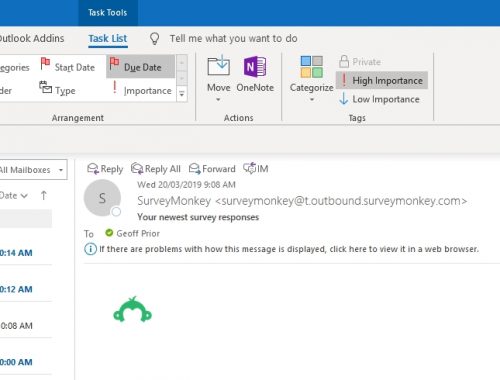
Task: Arrange tasks by Type
Action: coord(58,89)
